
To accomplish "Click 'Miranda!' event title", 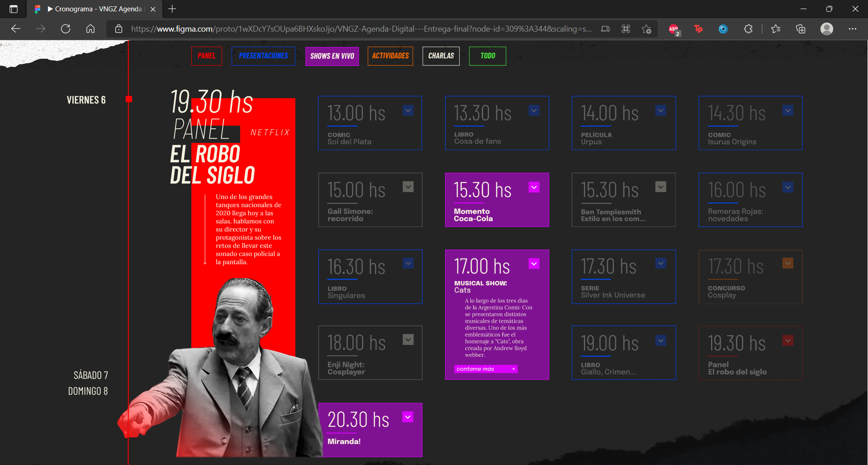I will tap(344, 442).
